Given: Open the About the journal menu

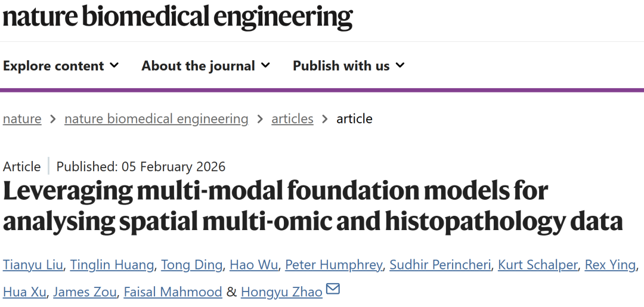Looking at the screenshot, I should [205, 66].
